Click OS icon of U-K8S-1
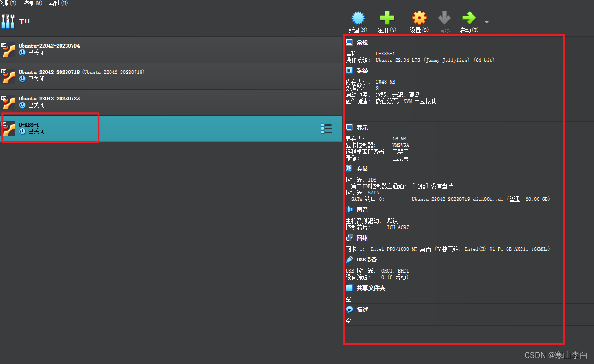Viewport: 594px width, 364px height. click(8, 129)
